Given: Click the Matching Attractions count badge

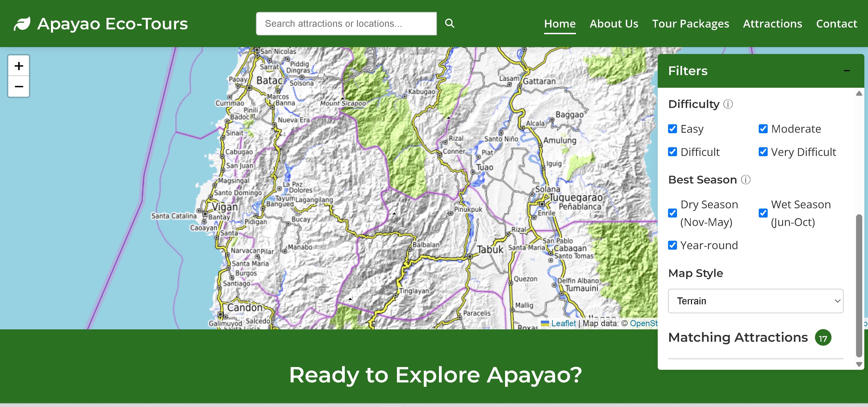Looking at the screenshot, I should point(823,338).
